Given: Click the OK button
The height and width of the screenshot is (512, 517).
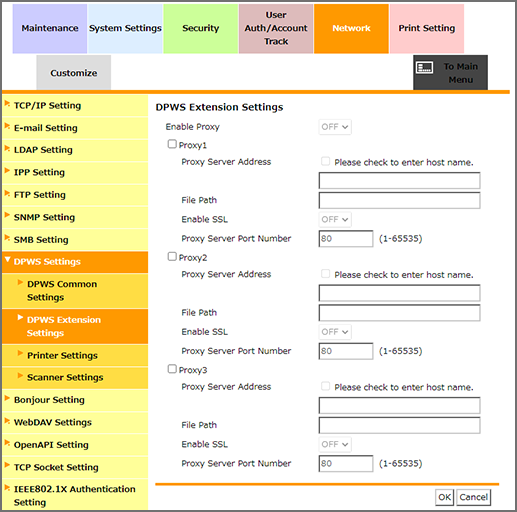Looking at the screenshot, I should point(444,497).
